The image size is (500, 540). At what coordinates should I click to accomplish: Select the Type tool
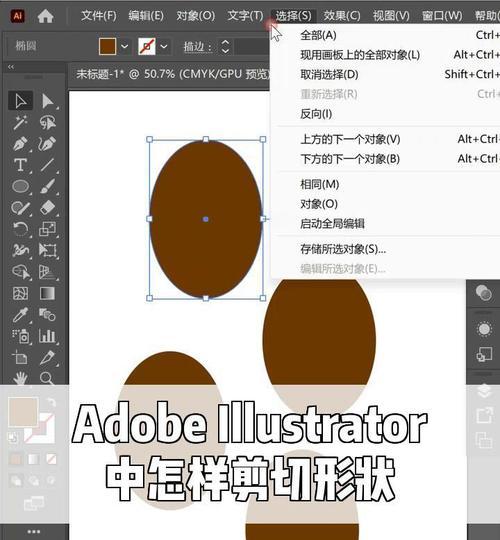tap(20, 165)
